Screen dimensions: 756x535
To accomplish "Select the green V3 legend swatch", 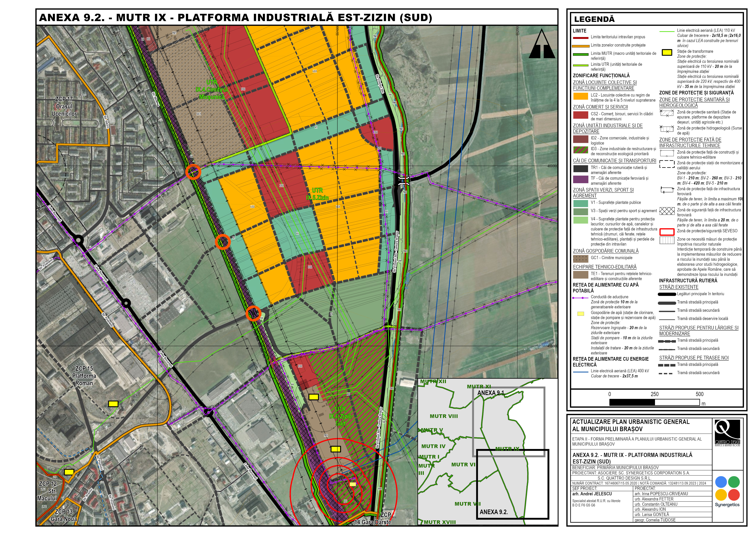I will pos(580,212).
